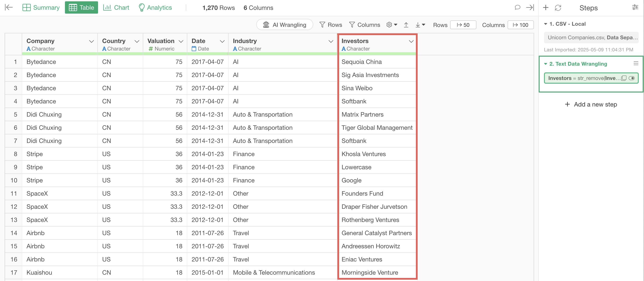Collapse the right Steps panel arrow
Screen dimensions: 644x281
(x=530, y=7)
